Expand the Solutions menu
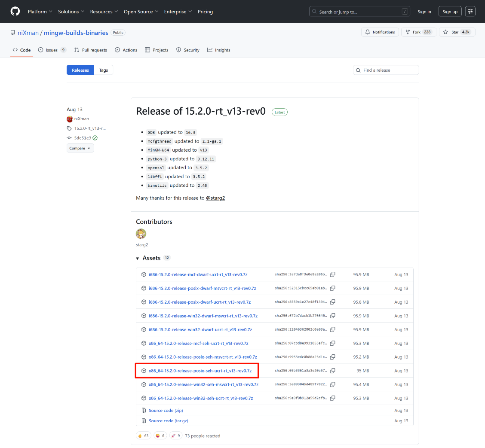Image resolution: width=485 pixels, height=448 pixels. (x=71, y=12)
